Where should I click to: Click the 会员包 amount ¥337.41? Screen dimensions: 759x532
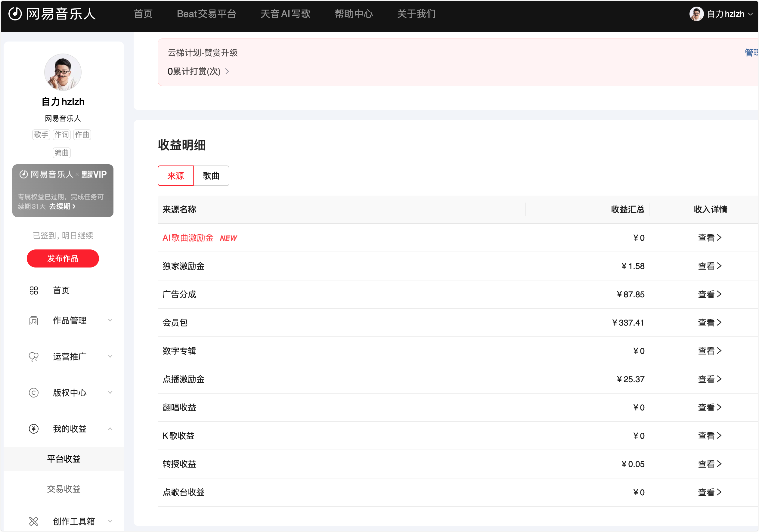[x=628, y=323]
